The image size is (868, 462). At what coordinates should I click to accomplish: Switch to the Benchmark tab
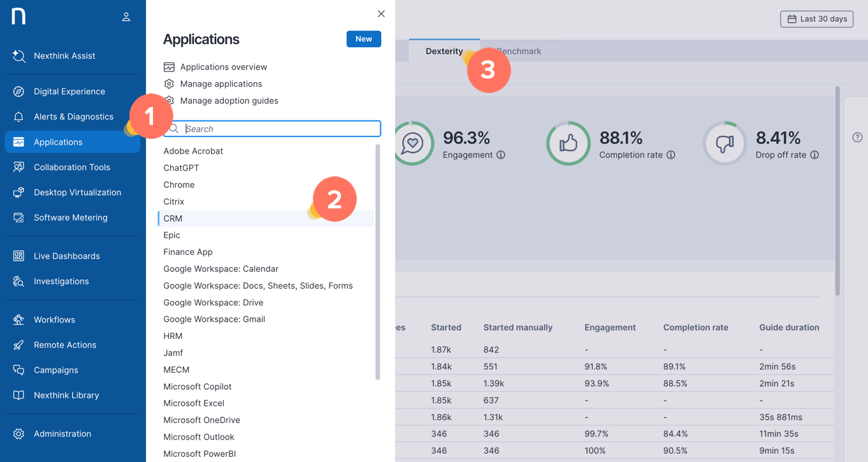[525, 52]
